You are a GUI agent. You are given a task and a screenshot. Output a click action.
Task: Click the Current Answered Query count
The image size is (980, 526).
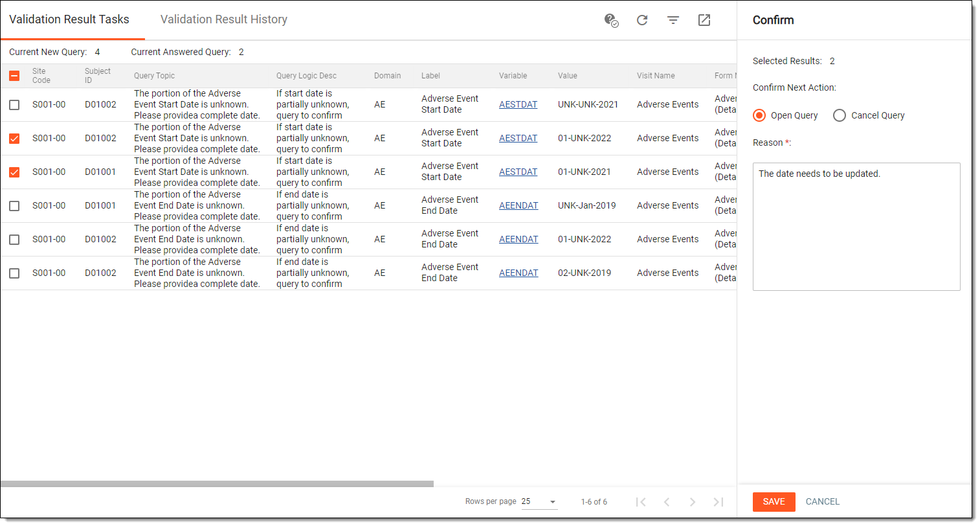pos(241,52)
